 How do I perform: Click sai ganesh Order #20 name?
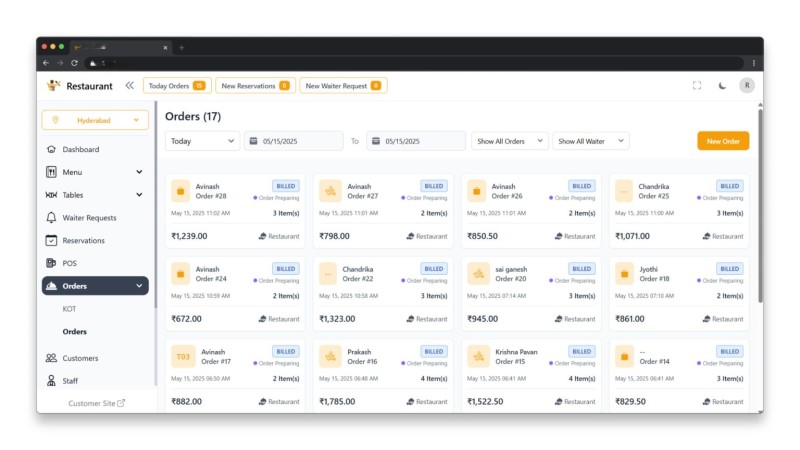click(x=511, y=269)
